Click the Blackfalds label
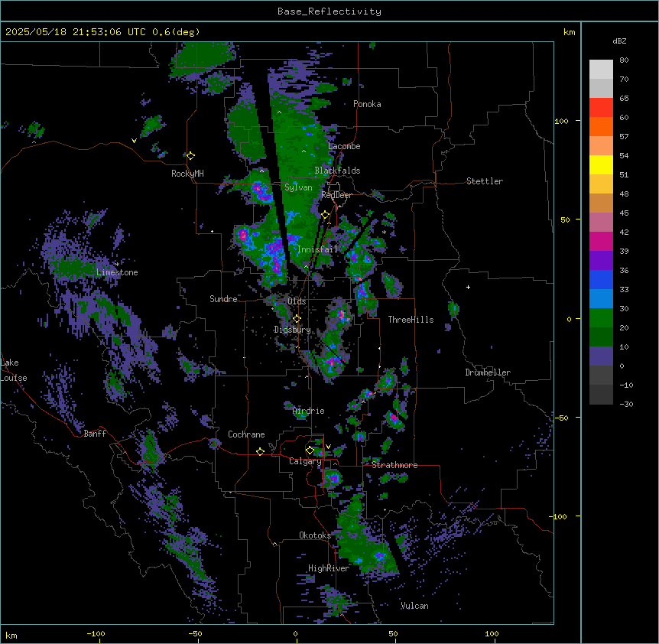Screen dimensions: 659x644 point(337,171)
